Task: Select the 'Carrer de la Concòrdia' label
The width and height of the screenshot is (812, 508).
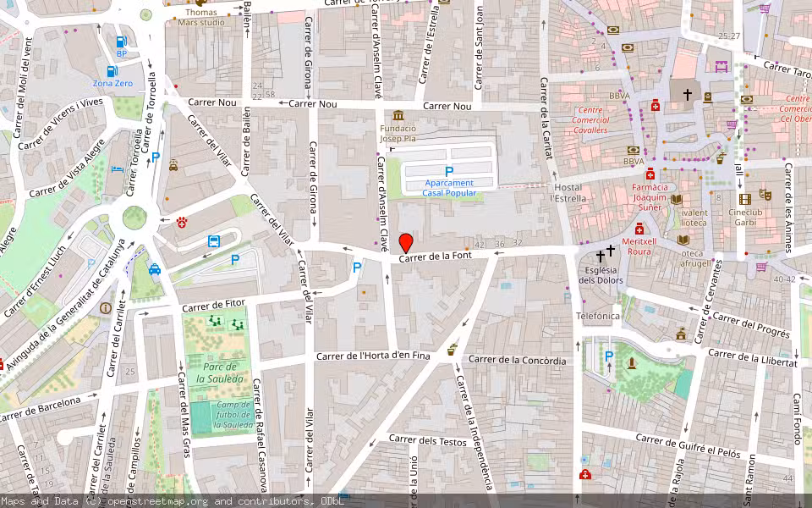Action: coord(518,360)
